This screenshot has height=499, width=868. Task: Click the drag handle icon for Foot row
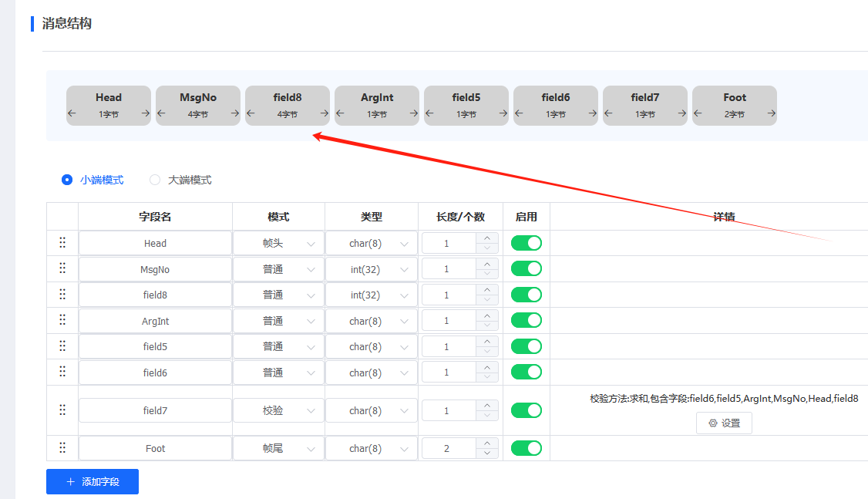coord(62,448)
